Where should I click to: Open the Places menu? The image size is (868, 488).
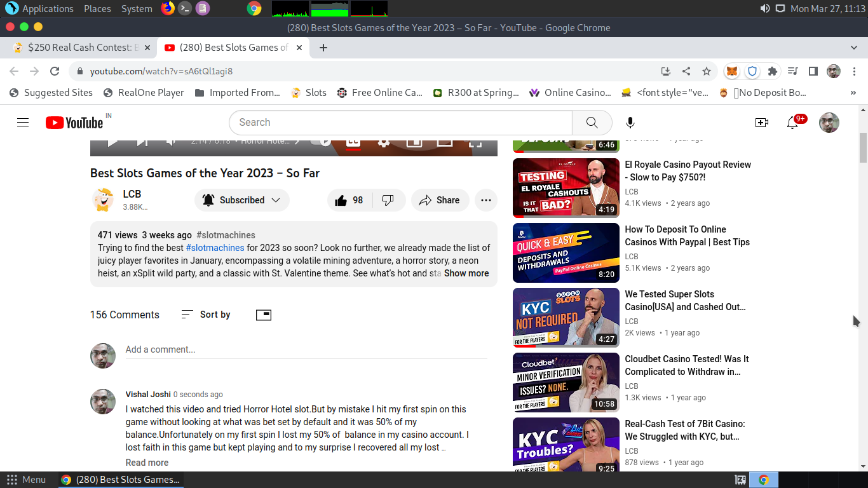coord(97,9)
